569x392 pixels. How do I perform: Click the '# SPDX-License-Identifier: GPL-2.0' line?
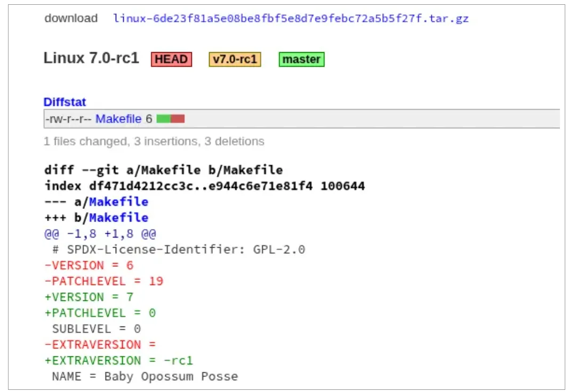click(179, 250)
